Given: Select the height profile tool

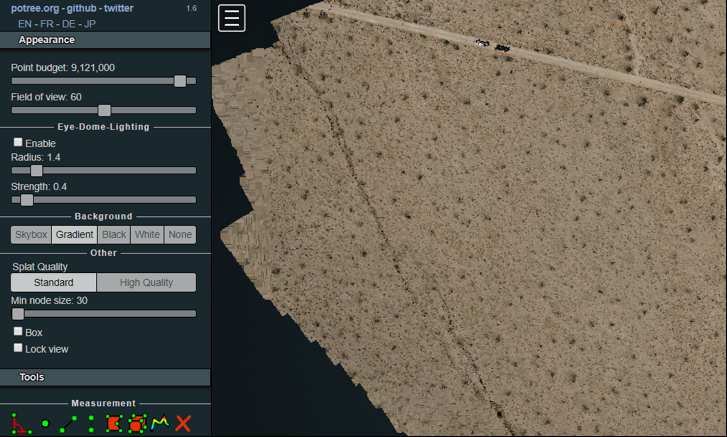Looking at the screenshot, I should pos(160,423).
